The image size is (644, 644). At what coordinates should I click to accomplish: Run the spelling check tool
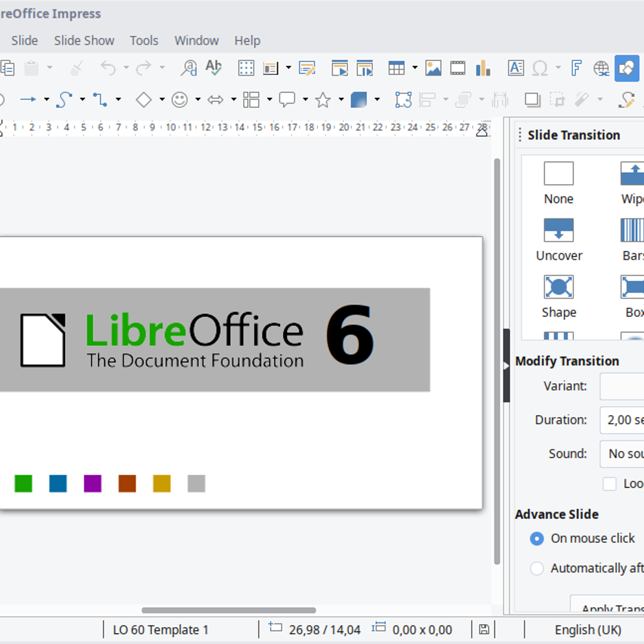(x=213, y=68)
